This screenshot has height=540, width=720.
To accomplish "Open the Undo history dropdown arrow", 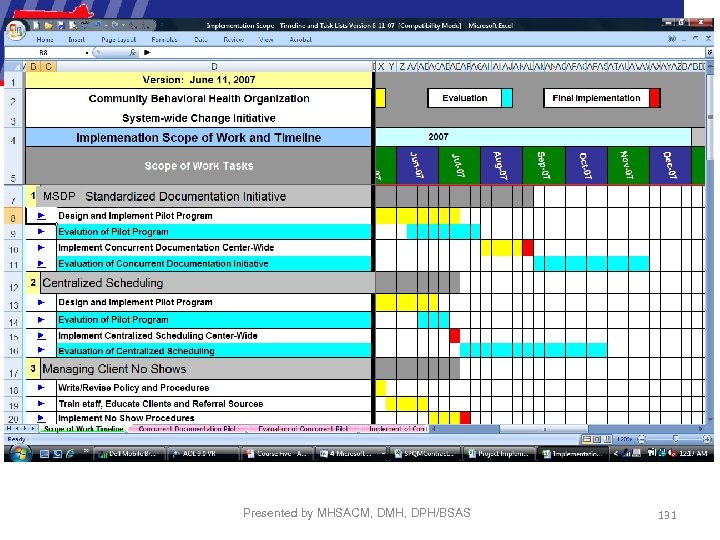I will [106, 25].
